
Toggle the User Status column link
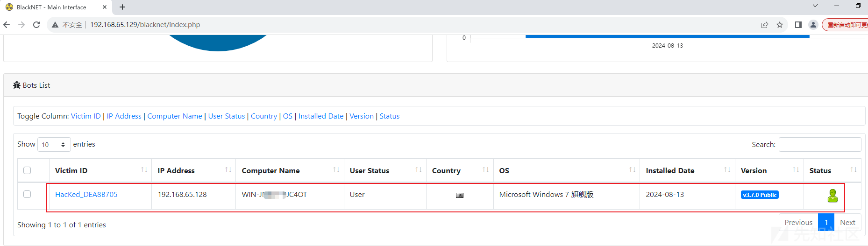227,116
